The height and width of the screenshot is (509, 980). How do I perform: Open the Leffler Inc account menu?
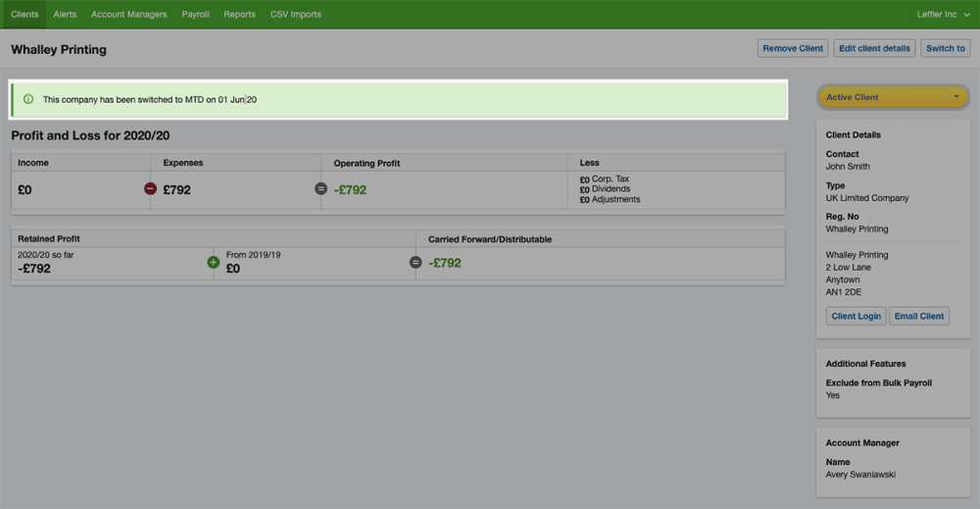click(x=943, y=15)
